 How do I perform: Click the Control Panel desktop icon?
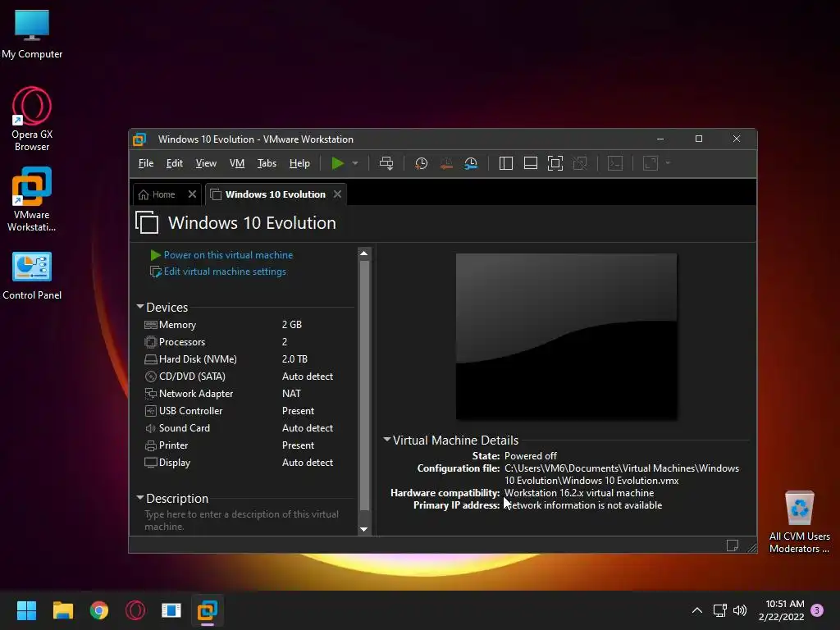[x=32, y=276]
